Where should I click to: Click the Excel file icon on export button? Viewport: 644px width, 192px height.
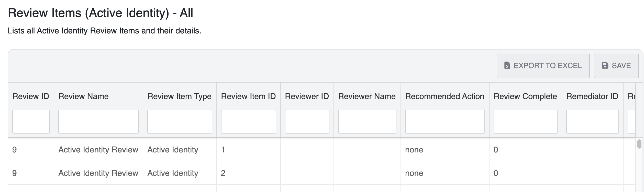[507, 66]
